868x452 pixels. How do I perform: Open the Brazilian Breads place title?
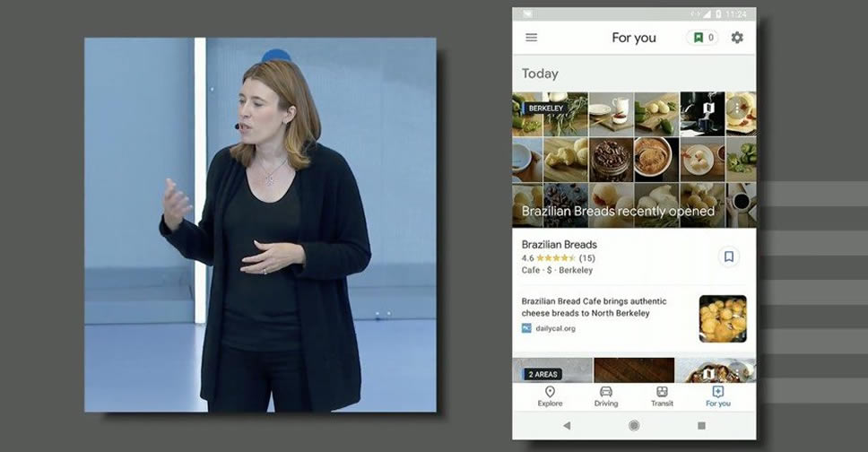click(x=560, y=245)
